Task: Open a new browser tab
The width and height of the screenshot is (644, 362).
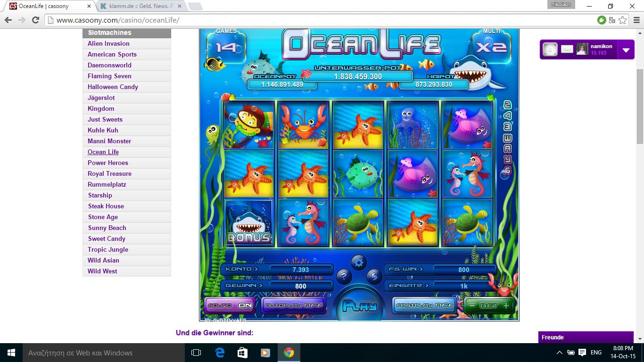Action: [195, 6]
